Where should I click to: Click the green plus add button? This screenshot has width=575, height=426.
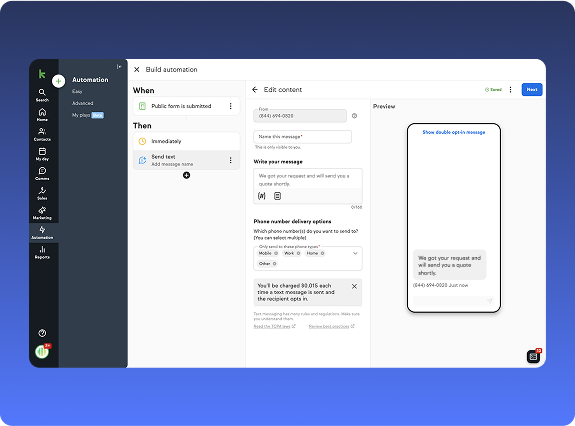[59, 81]
